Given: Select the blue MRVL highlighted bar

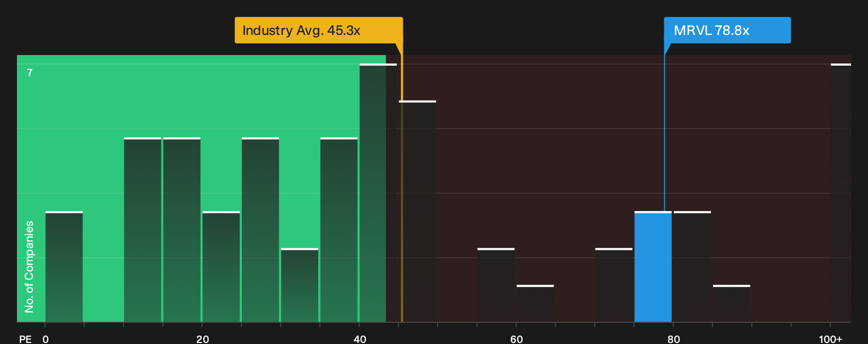Looking at the screenshot, I should [653, 267].
